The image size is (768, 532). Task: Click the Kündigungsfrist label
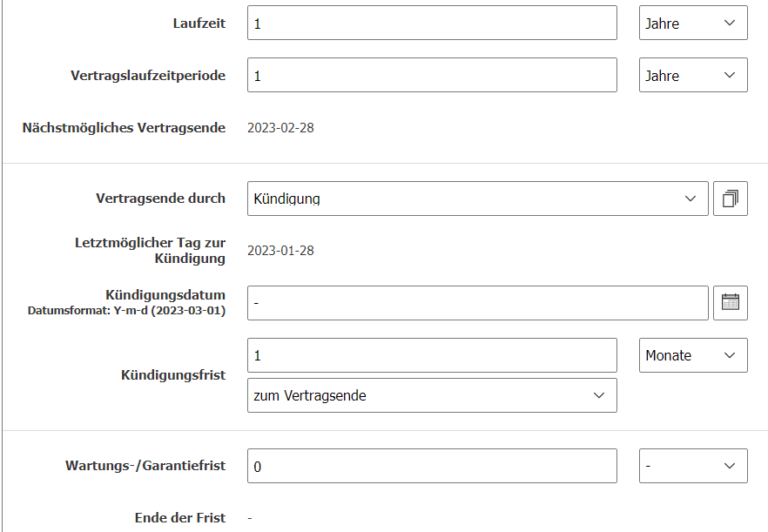point(173,374)
